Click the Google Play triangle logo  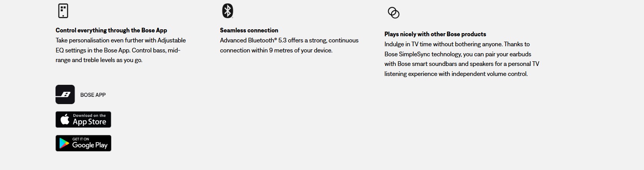coord(64,143)
